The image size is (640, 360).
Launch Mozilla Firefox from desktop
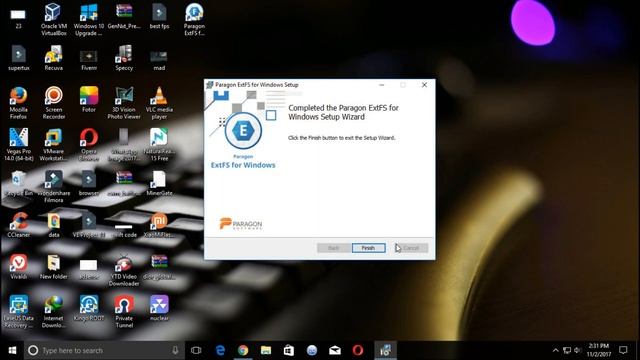[x=18, y=103]
